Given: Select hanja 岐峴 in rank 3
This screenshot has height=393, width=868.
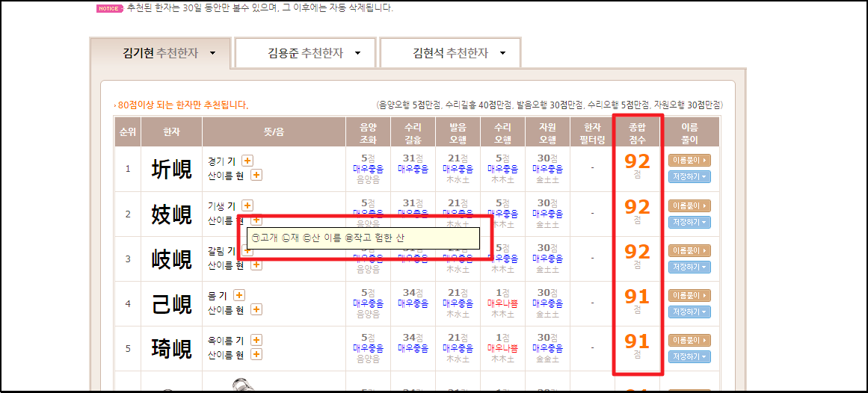Looking at the screenshot, I should point(172,259).
